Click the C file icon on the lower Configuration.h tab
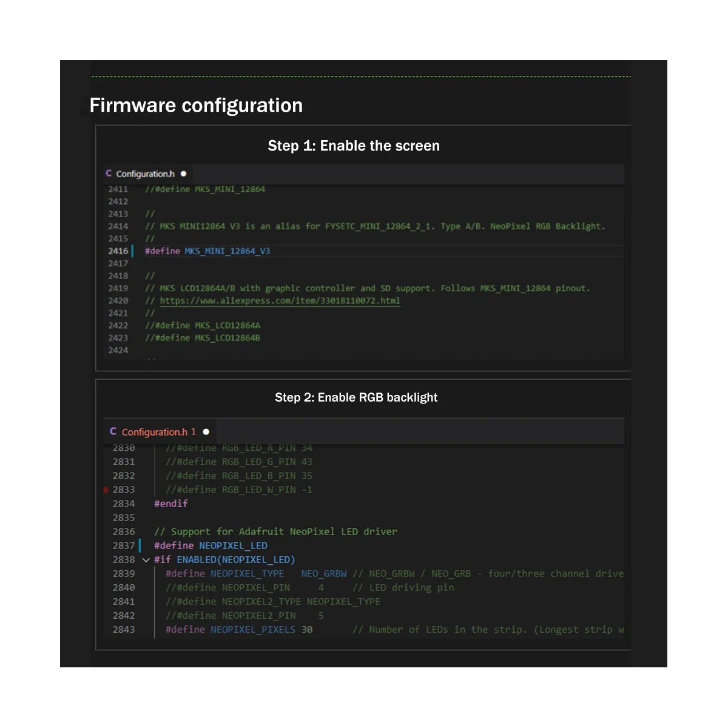 [x=113, y=431]
